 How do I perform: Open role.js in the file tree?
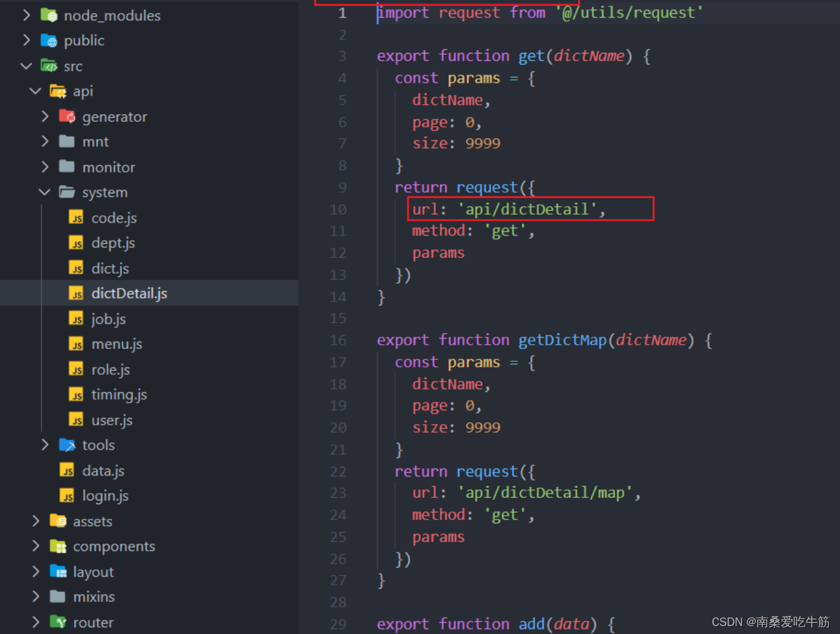111,369
